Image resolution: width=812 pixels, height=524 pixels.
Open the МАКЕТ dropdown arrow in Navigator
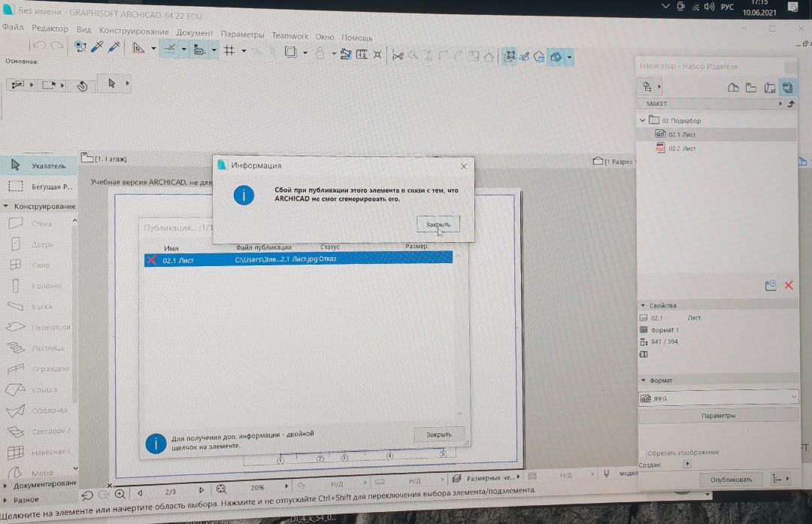780,104
